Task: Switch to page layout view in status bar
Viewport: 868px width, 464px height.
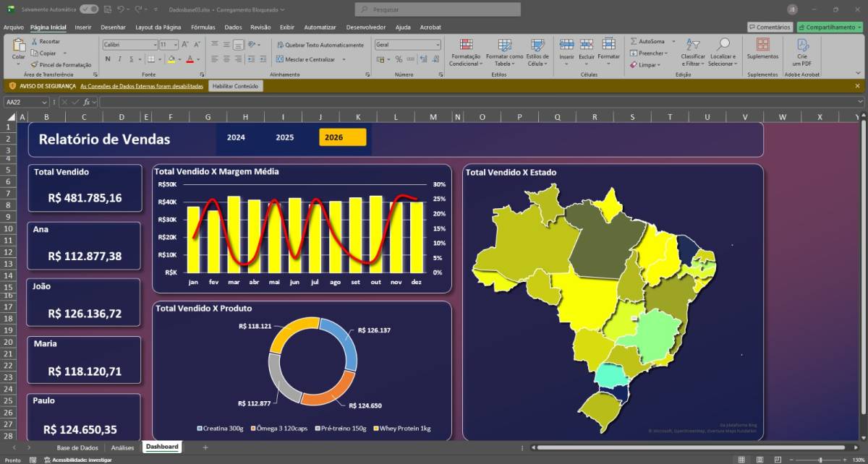Action: coord(758,460)
